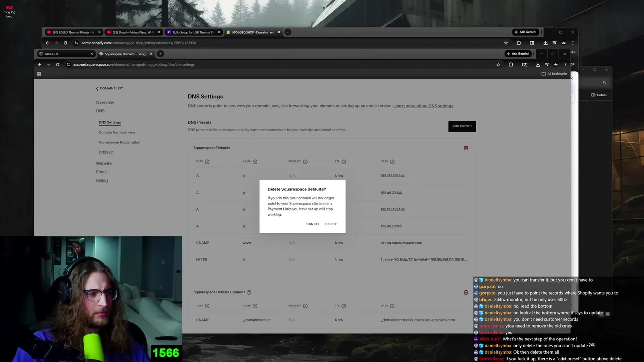Open All Bookmarks folder
Viewport: 644px width, 362px height.
coord(554,74)
